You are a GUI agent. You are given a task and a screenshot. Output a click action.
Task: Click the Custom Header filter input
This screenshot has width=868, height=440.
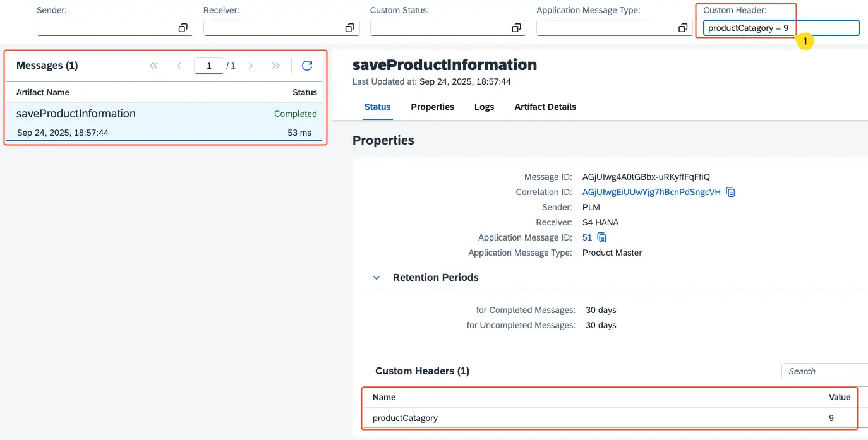[781, 28]
